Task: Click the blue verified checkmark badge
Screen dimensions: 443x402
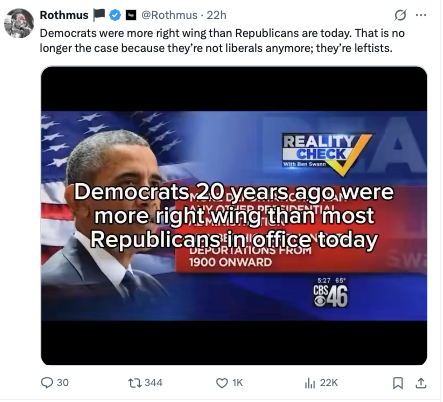Action: point(115,15)
